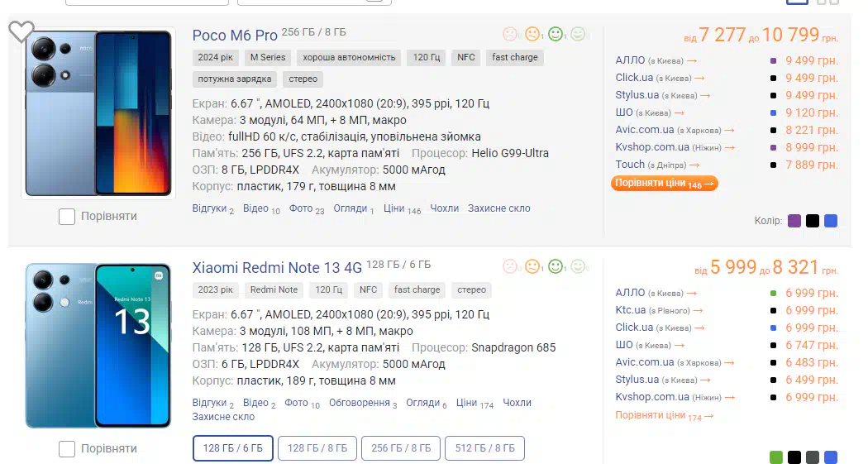Click the Redmi Note tag
Screen dimensions: 868x464
[x=274, y=290]
